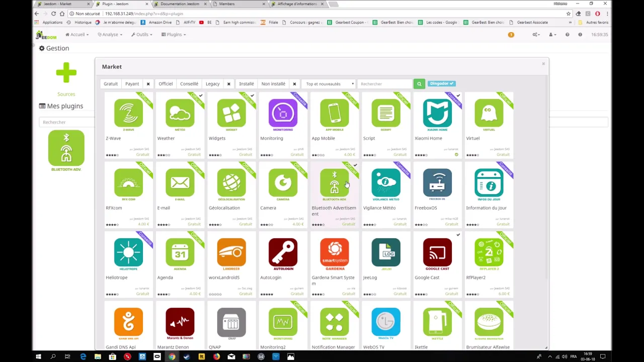Viewport: 644px width, 362px height.
Task: Reload the page in browser toolbar
Action: pos(53,14)
